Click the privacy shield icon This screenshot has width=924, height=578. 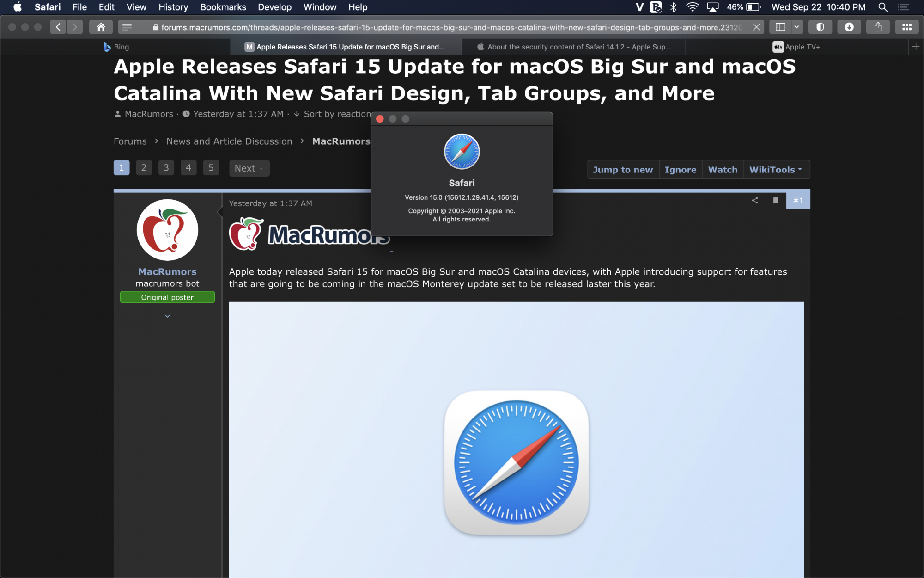(x=820, y=27)
